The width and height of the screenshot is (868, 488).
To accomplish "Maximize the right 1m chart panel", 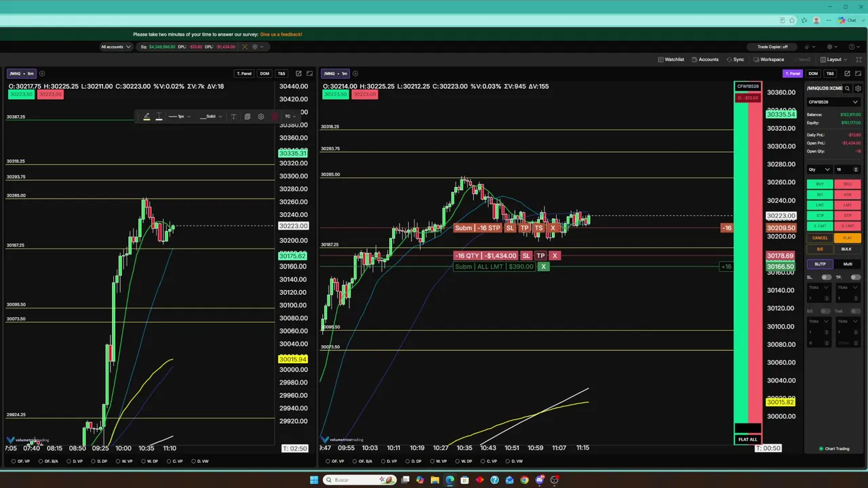I will pyautogui.click(x=859, y=73).
